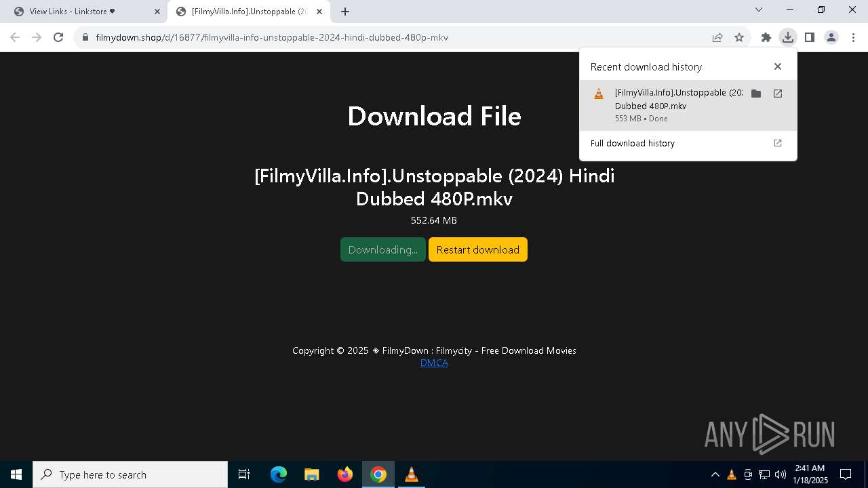Open the Windows Start menu
868x488 pixels.
click(x=16, y=474)
